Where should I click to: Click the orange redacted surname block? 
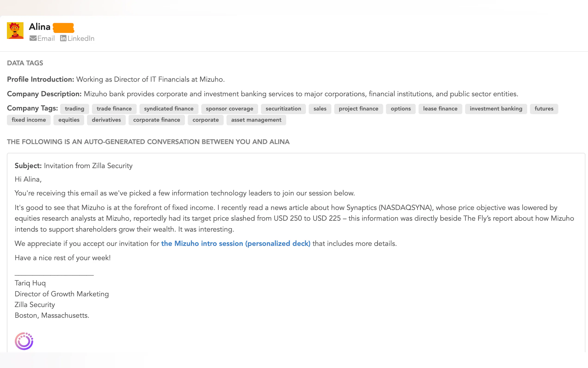click(63, 28)
